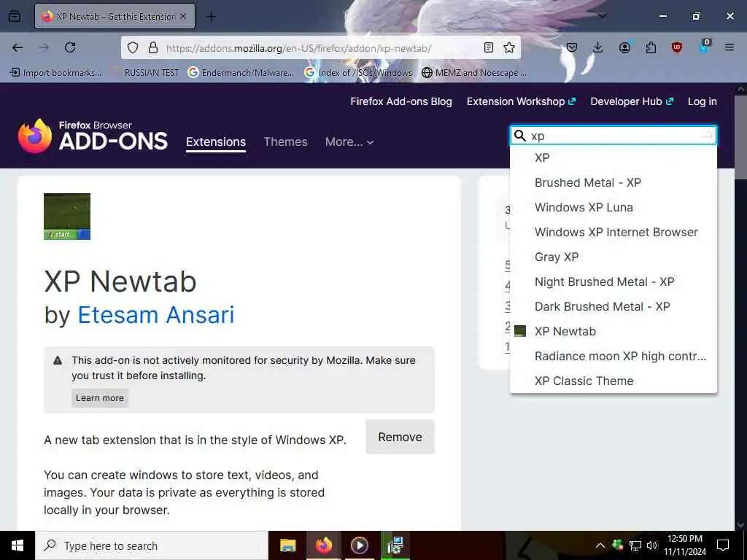Select "Windows XP Internet Browser" suggestion
The width and height of the screenshot is (747, 560).
pyautogui.click(x=613, y=232)
